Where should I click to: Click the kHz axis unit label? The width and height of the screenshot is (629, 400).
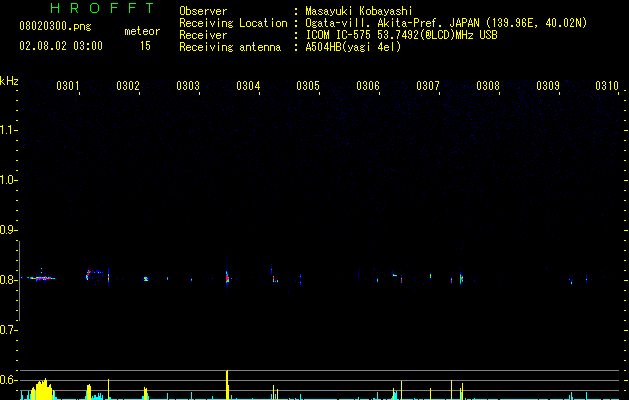(9, 81)
